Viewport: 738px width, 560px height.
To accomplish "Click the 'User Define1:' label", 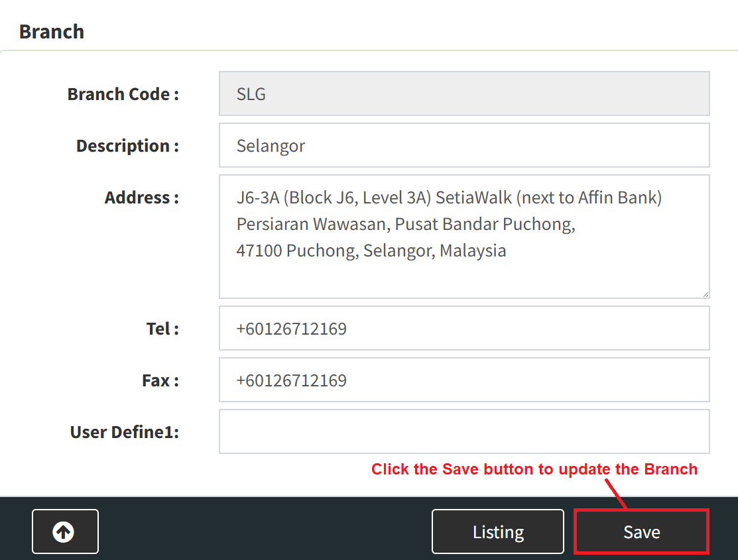I will (125, 432).
